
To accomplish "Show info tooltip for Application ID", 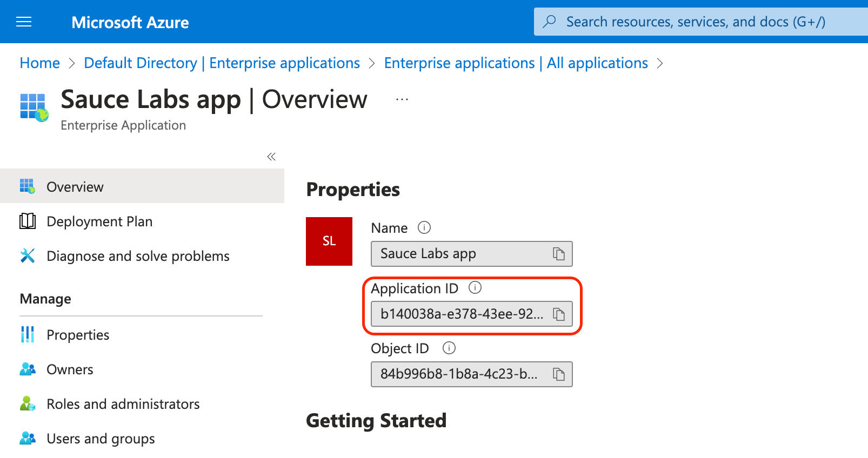I will 475,288.
